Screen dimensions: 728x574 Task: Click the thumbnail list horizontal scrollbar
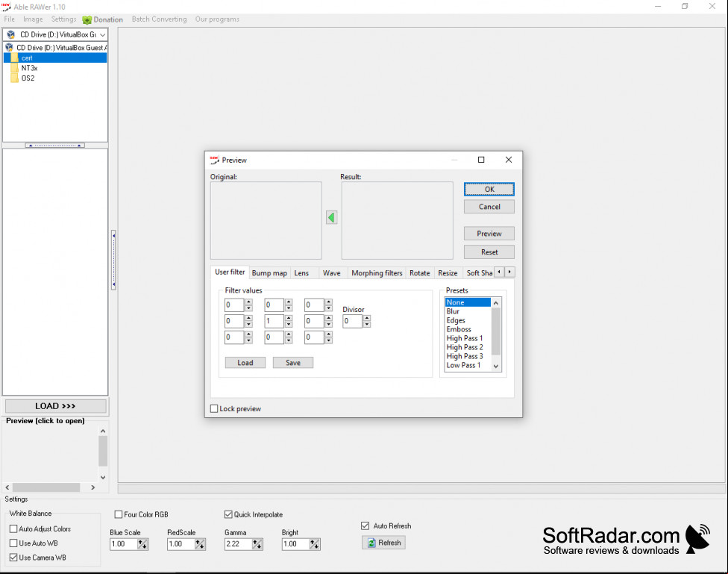click(x=50, y=487)
